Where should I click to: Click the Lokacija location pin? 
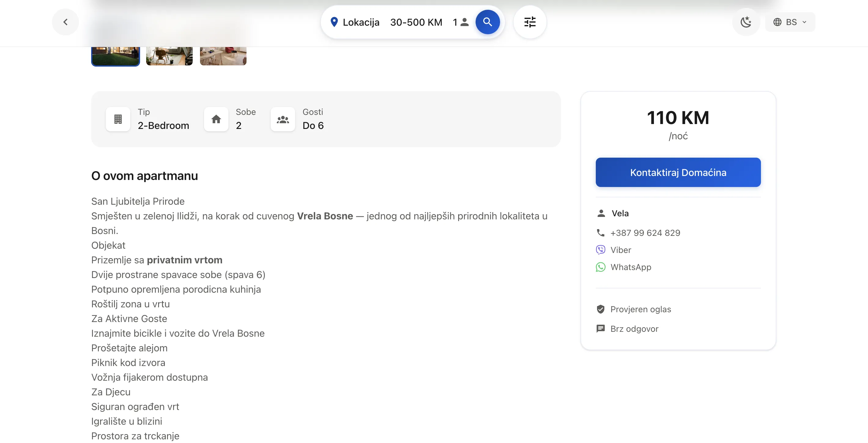[x=334, y=22]
